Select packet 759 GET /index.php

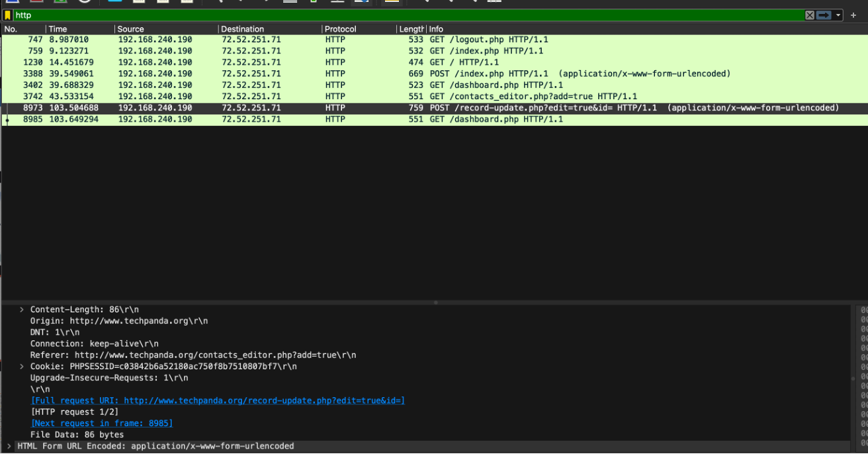pyautogui.click(x=434, y=51)
